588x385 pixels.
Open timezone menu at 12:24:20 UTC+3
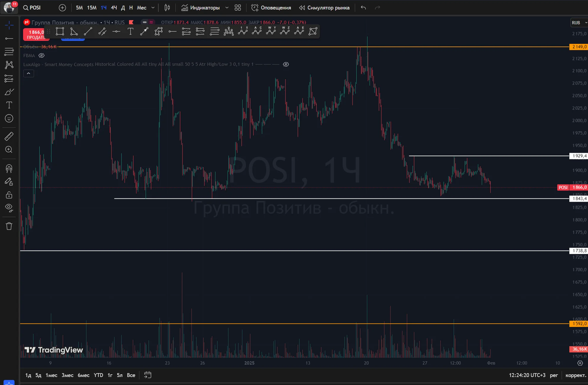click(527, 375)
